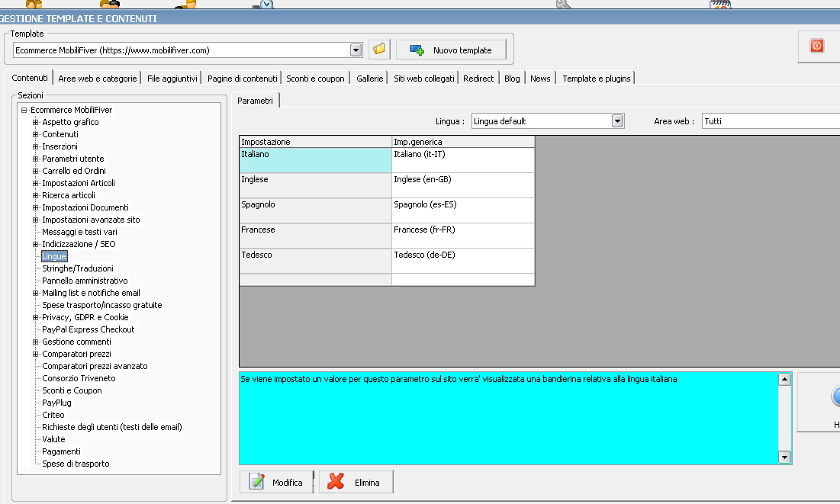Viewport: 840px width, 504px height.
Task: Select the Valute tree item
Action: (53, 439)
